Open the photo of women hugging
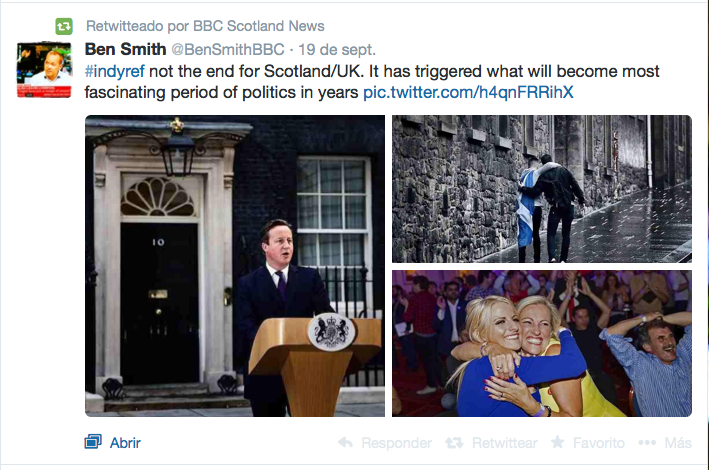 point(541,343)
